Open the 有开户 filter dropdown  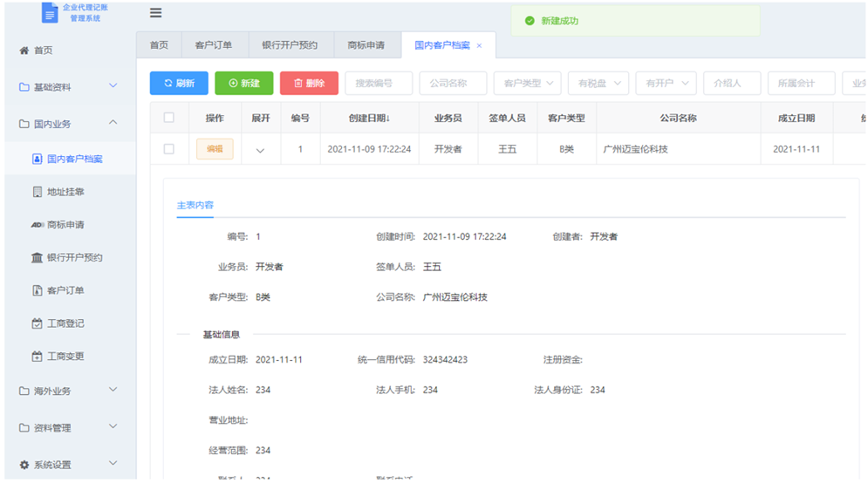click(666, 84)
